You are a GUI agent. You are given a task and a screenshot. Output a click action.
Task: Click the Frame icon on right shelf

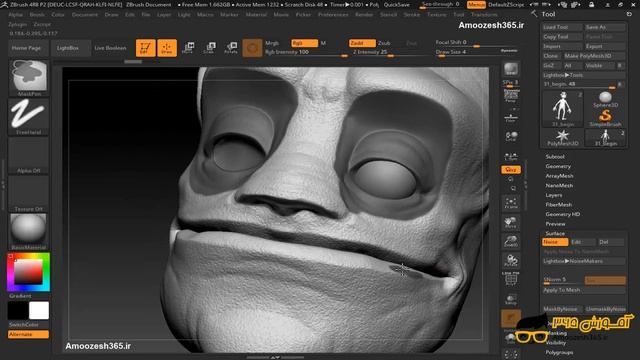pyautogui.click(x=511, y=203)
